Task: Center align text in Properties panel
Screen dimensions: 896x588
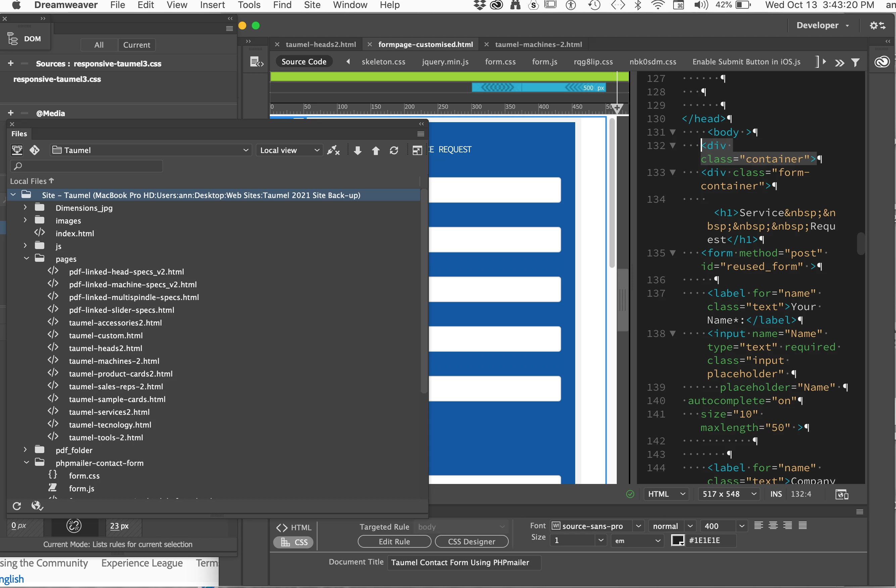Action: click(x=773, y=526)
